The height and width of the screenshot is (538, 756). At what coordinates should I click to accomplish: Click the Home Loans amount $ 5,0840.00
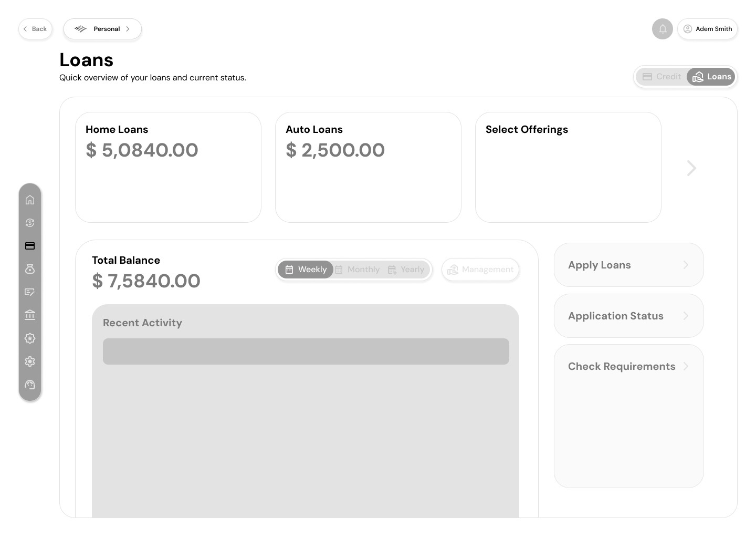pyautogui.click(x=142, y=150)
